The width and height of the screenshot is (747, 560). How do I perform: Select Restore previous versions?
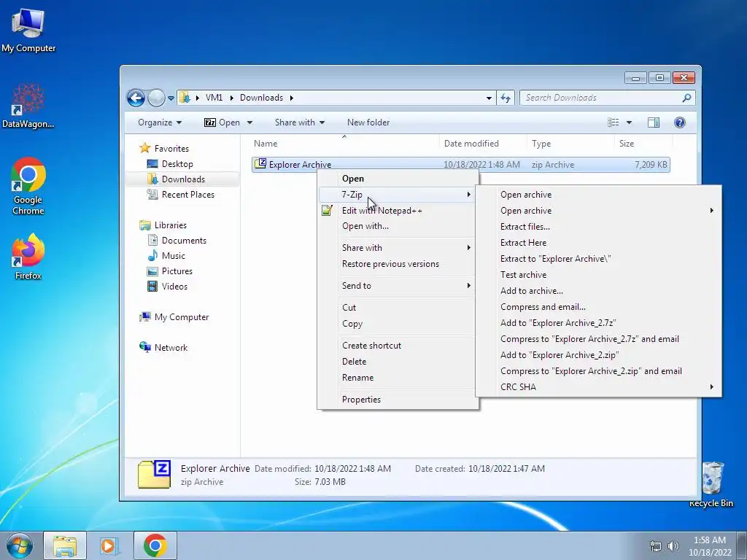(398, 264)
